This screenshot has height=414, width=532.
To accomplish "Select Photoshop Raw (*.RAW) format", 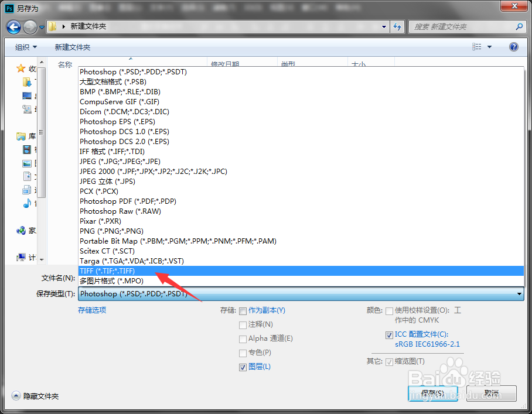I will click(x=301, y=211).
